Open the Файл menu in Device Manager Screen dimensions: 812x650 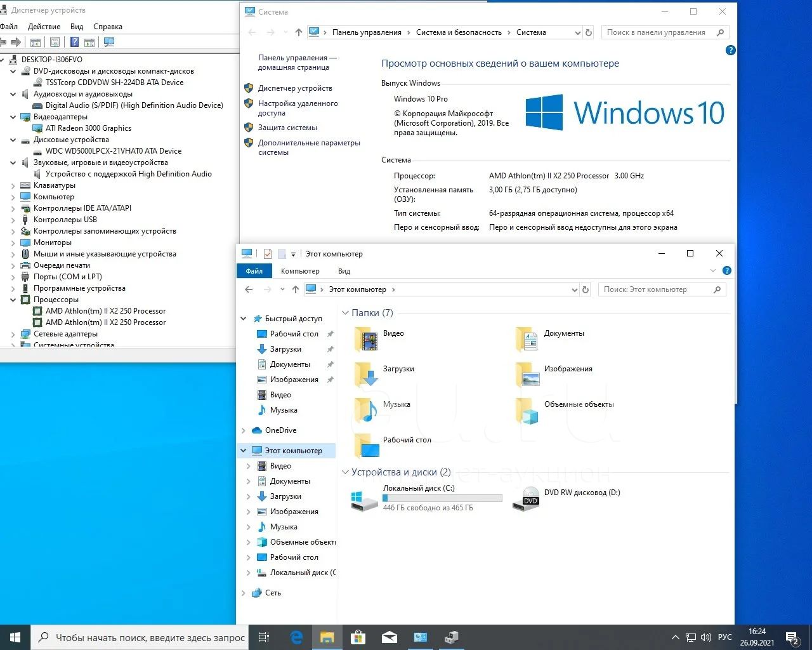coord(9,27)
